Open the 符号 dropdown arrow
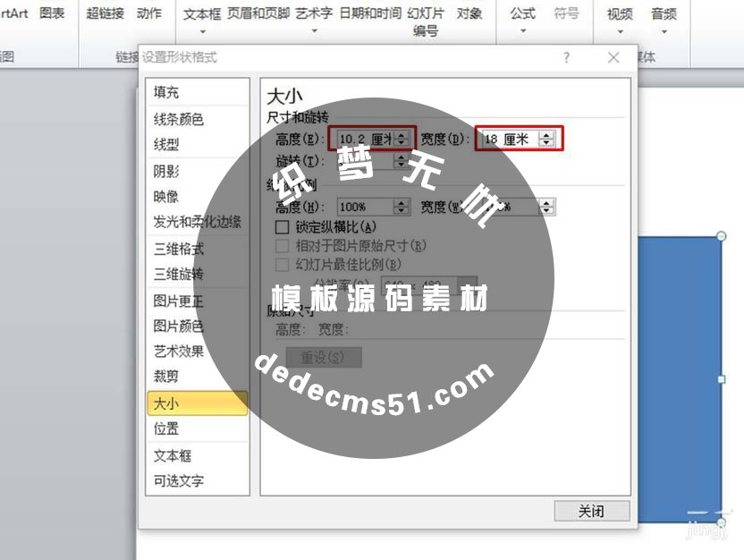The image size is (744, 560). click(568, 30)
